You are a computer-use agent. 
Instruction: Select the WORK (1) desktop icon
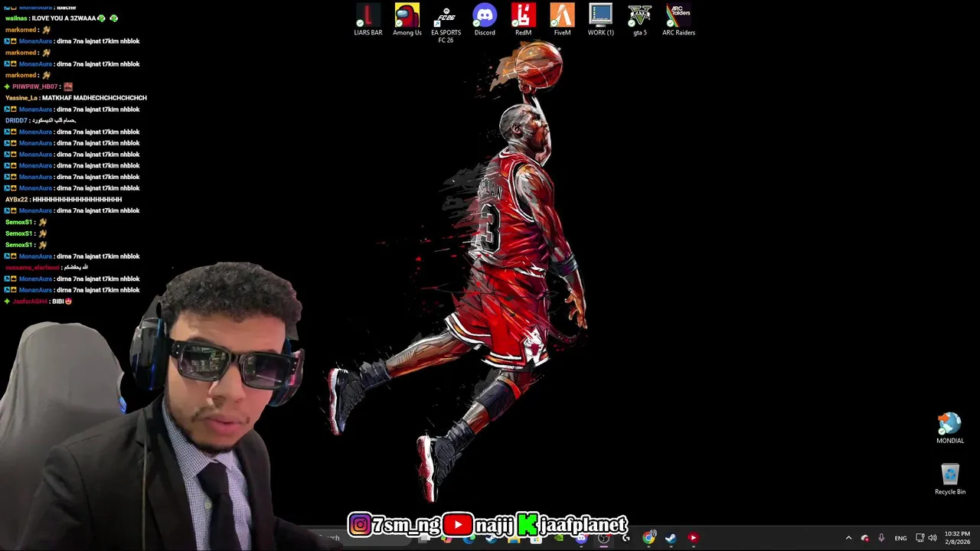(601, 20)
